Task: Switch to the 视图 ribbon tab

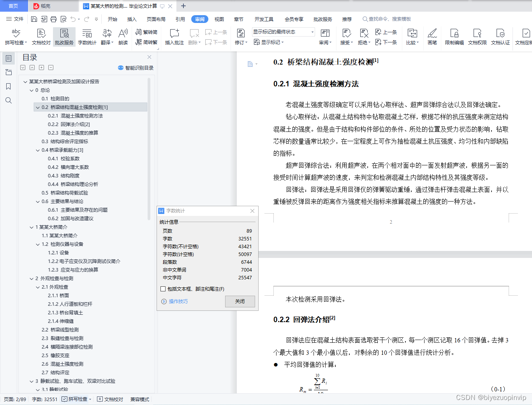Action: pos(219,19)
